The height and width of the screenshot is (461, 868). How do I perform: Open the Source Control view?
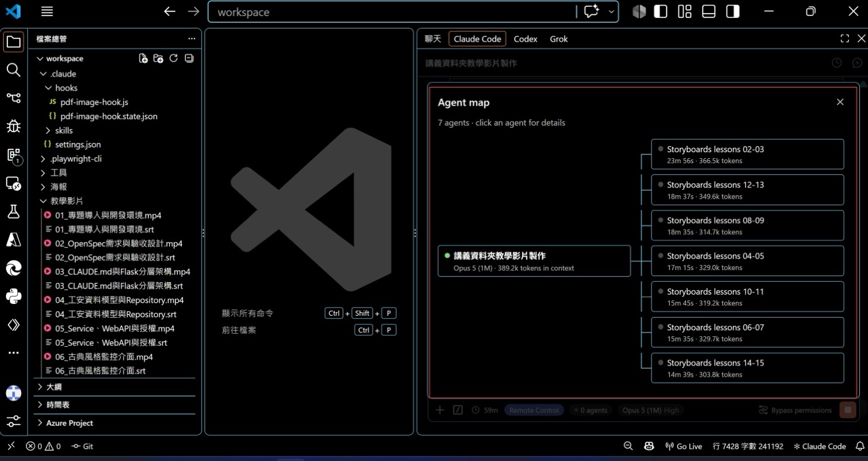(x=14, y=98)
